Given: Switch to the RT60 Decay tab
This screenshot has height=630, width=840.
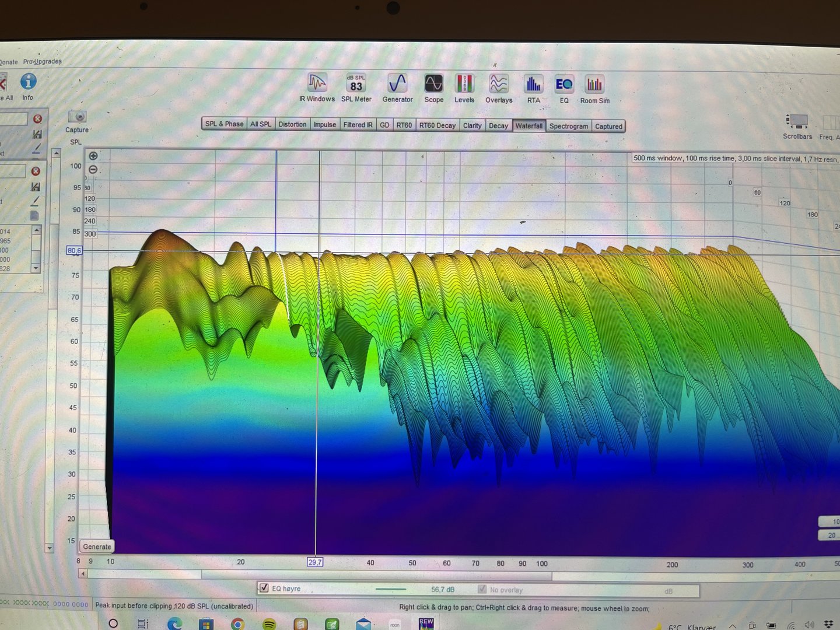Looking at the screenshot, I should [x=437, y=125].
